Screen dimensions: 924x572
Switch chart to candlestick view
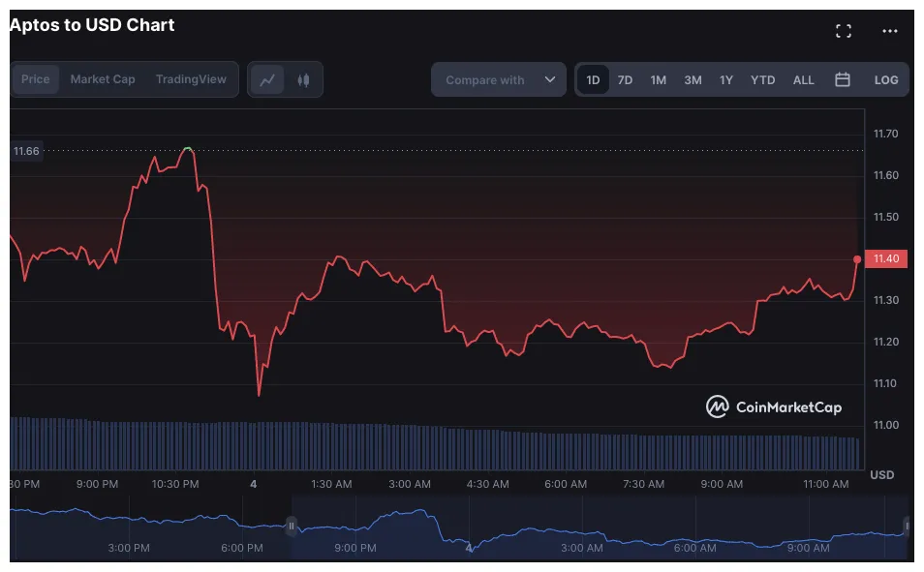coord(304,79)
